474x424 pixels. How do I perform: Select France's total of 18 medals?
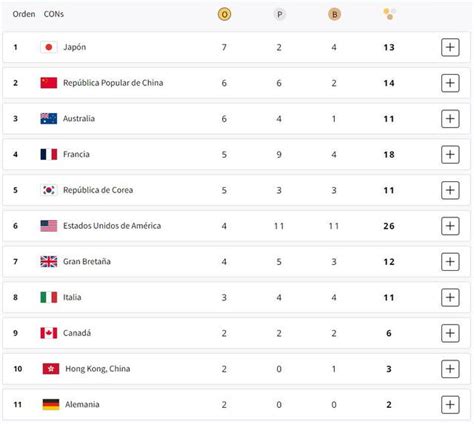[x=389, y=155]
